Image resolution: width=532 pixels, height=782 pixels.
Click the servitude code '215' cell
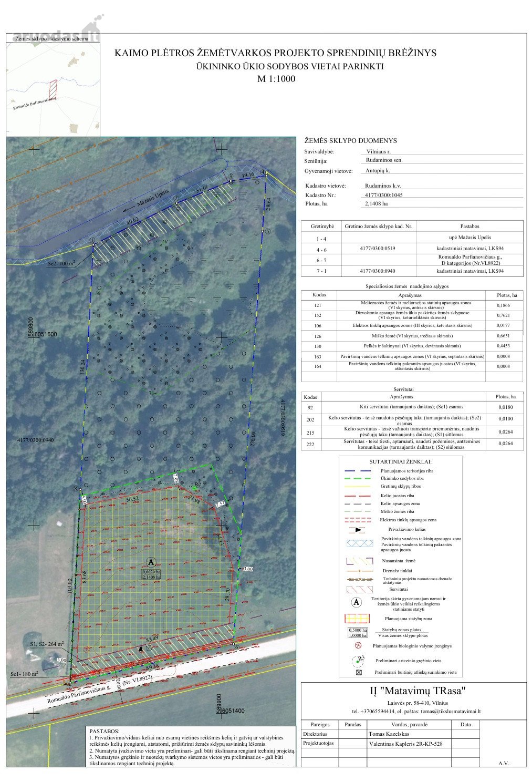(311, 432)
